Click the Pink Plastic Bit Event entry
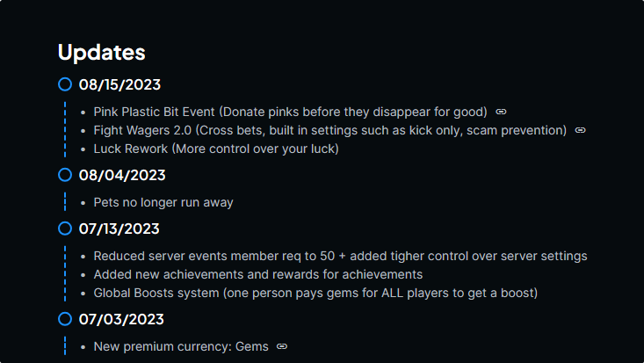The width and height of the screenshot is (644, 363). 290,112
